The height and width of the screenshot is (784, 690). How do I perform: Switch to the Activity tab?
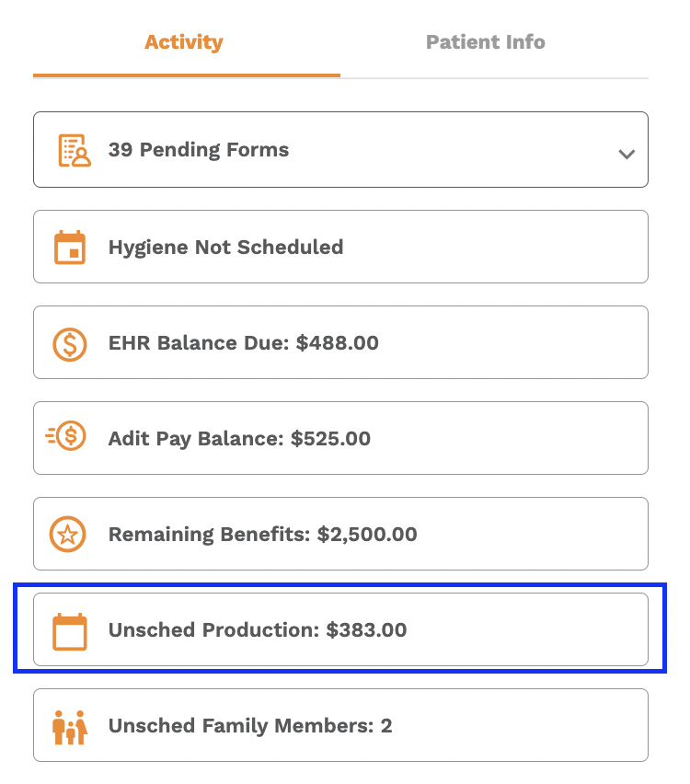184,42
